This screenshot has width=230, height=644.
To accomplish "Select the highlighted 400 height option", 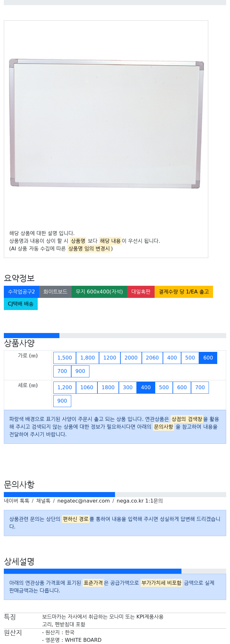I will (x=146, y=387).
